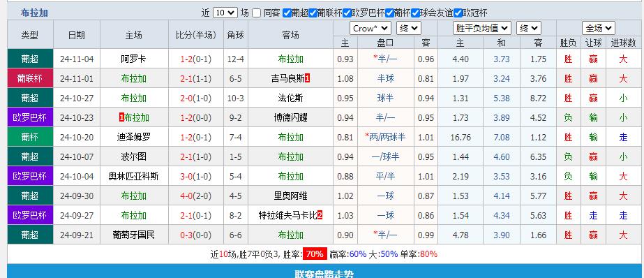Click the 欧罗巴杯 tag on the 24-09-27 row

tap(30, 216)
